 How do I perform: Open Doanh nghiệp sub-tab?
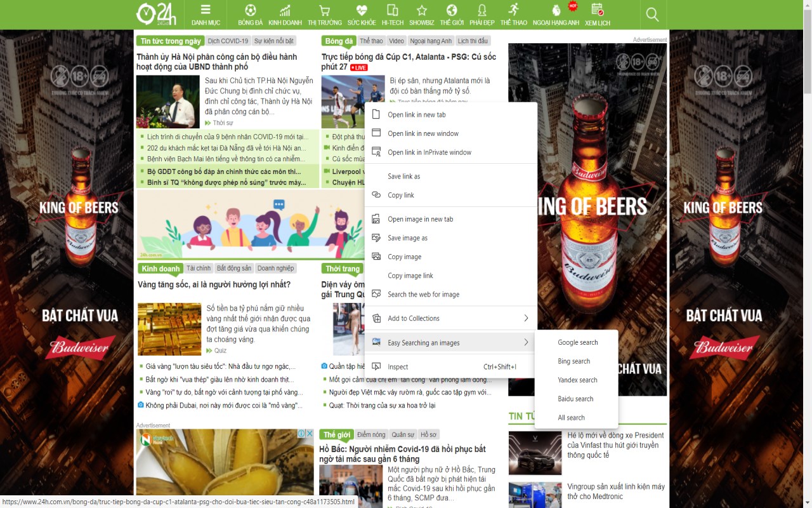coord(275,269)
